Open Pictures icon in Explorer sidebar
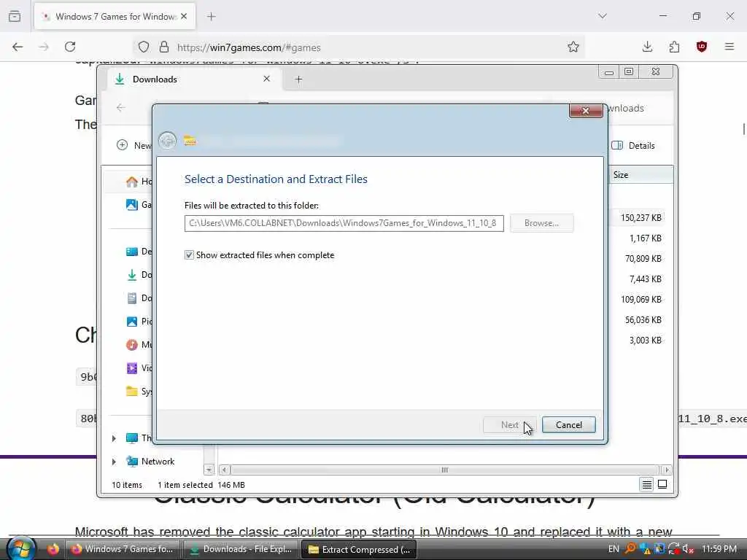 [x=132, y=322]
